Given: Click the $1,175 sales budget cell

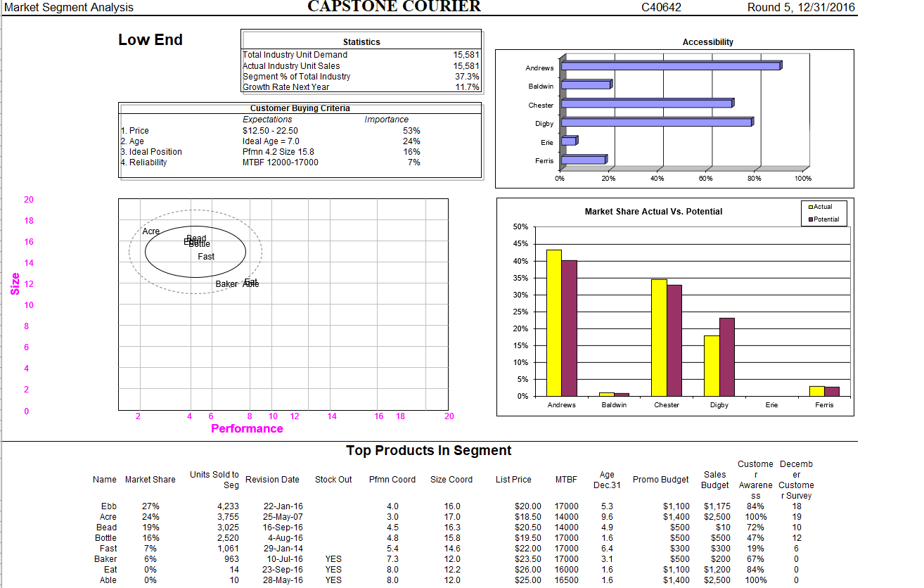Looking at the screenshot, I should (717, 506).
